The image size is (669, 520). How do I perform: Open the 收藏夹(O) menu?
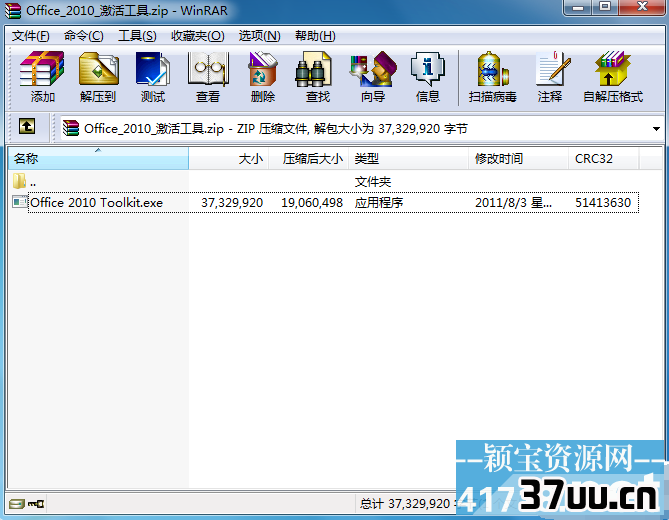[x=198, y=36]
